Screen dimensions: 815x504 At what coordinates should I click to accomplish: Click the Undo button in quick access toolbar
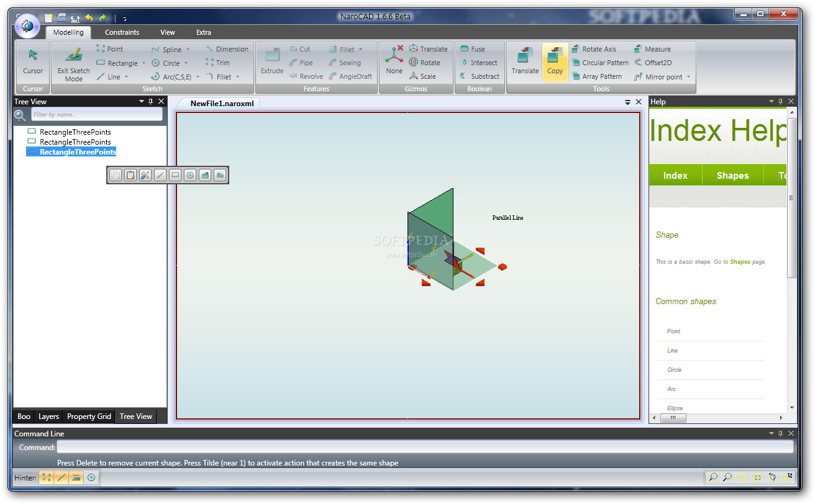point(89,18)
